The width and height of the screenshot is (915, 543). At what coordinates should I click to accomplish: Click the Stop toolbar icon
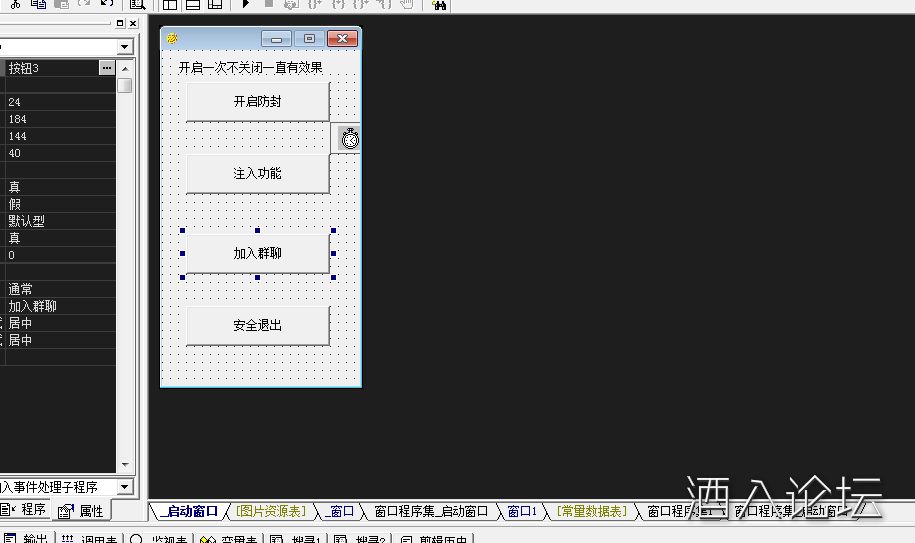268,5
